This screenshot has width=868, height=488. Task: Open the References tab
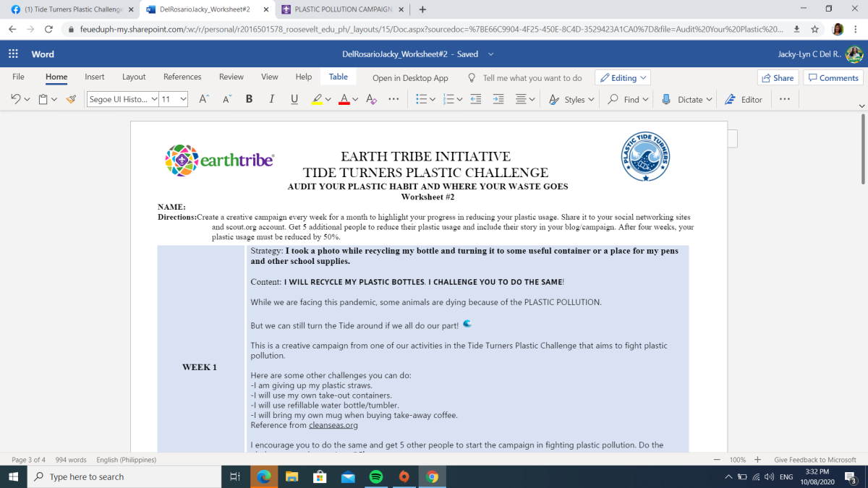click(182, 77)
